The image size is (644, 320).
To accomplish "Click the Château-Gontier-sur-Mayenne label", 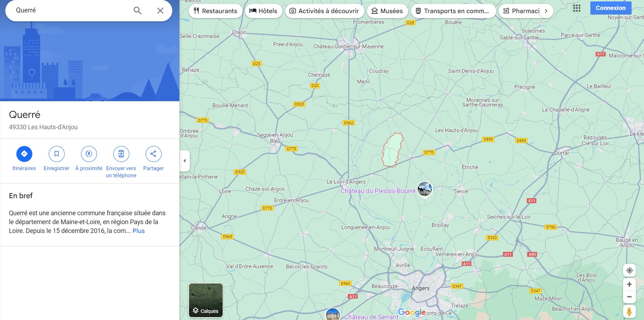I will 348,47.
